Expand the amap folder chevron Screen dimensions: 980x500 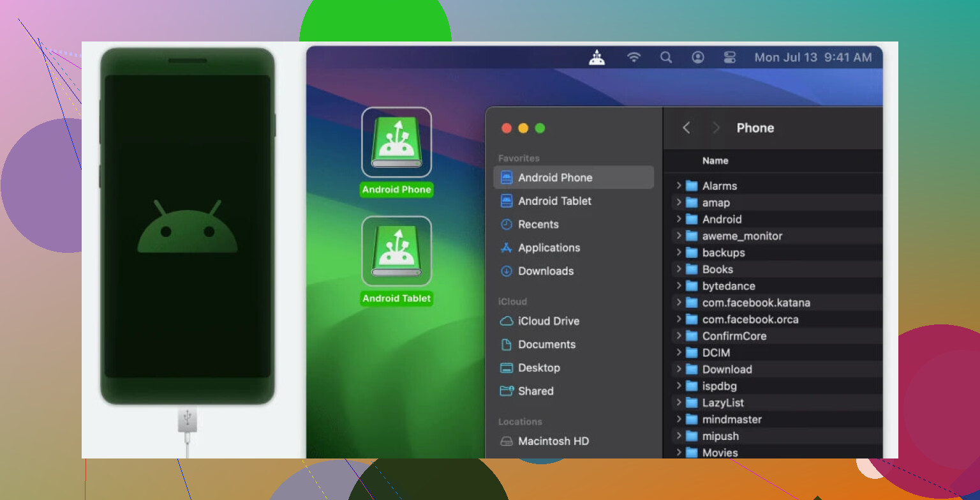679,202
